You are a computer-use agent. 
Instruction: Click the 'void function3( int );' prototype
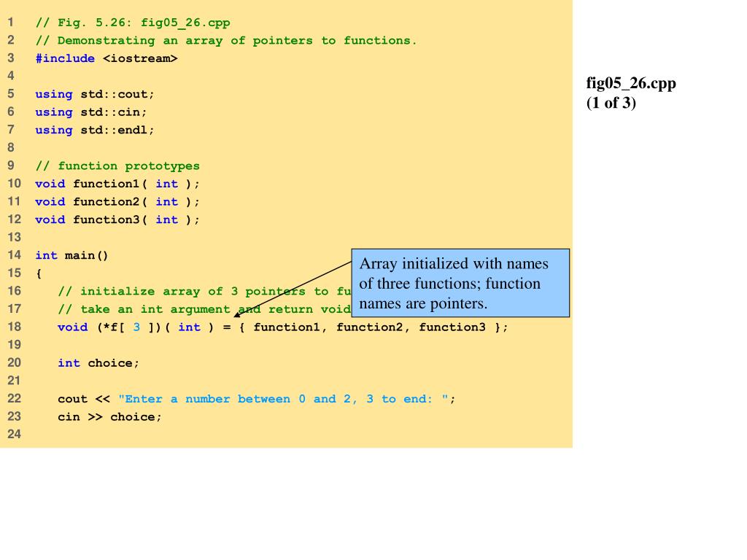coord(117,219)
